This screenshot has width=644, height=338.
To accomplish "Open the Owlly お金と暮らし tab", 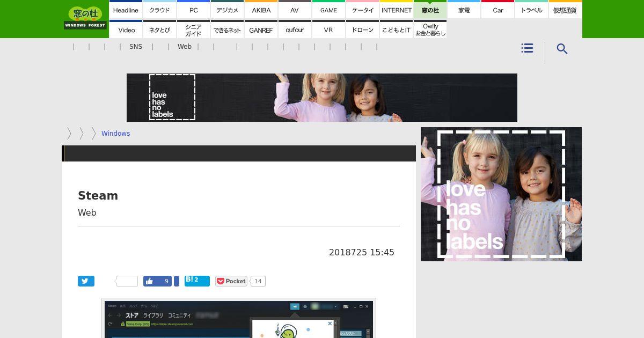I will click(x=430, y=30).
